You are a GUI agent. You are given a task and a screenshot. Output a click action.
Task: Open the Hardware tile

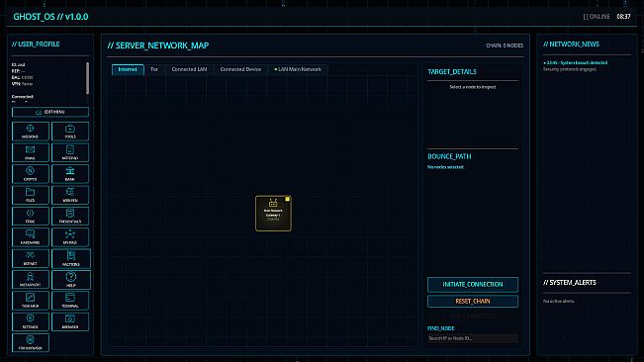point(31,237)
